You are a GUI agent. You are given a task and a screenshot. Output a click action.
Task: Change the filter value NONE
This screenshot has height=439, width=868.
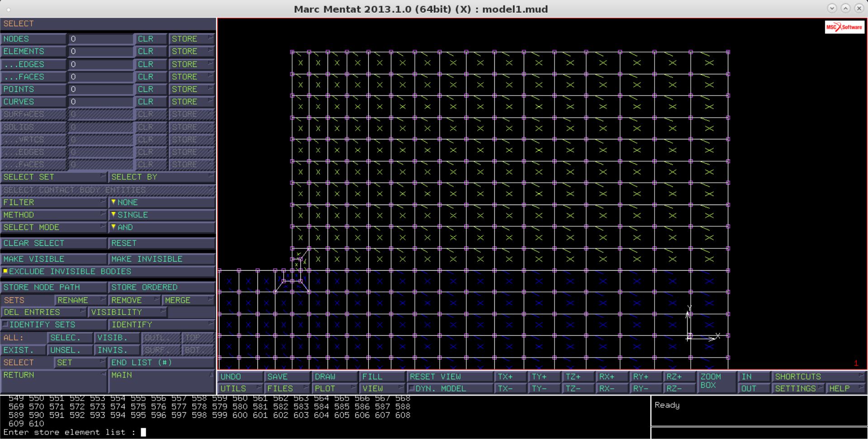point(161,202)
